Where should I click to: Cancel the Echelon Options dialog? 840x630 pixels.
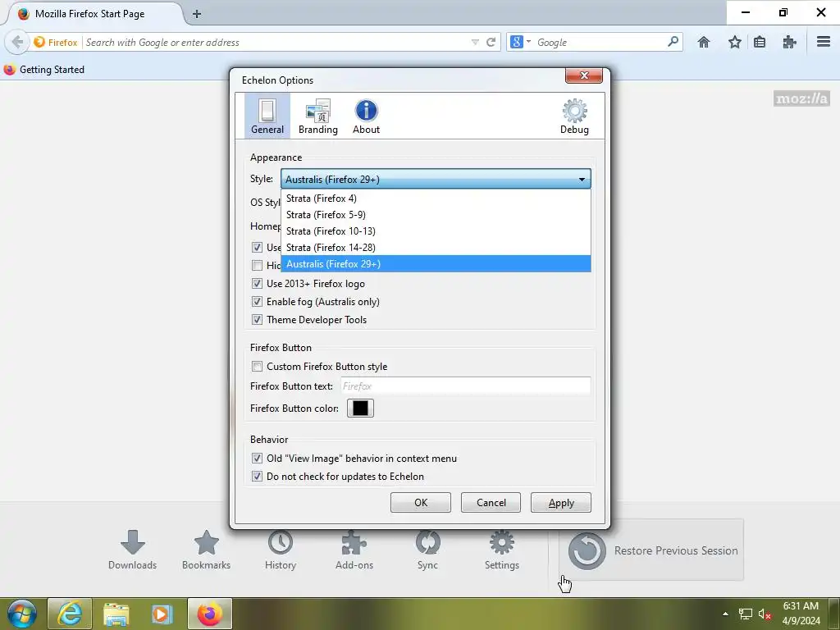pos(491,503)
